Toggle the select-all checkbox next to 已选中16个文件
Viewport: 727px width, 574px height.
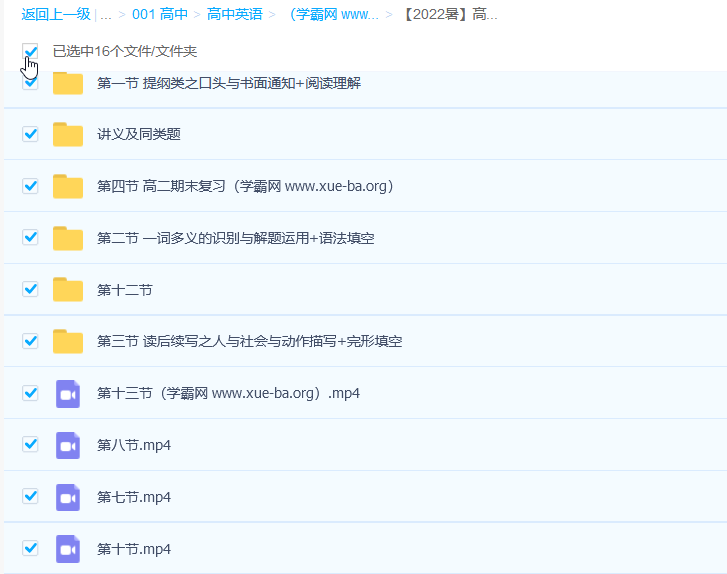30,51
